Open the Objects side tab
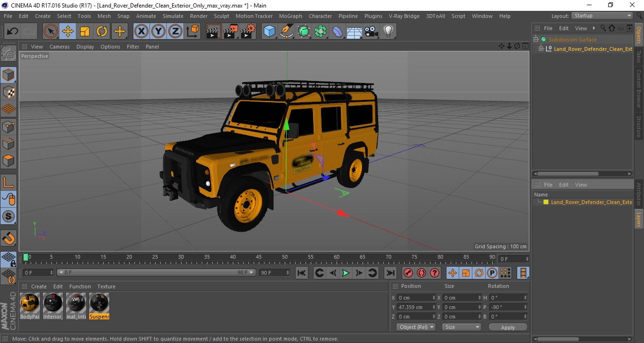 coord(639,35)
